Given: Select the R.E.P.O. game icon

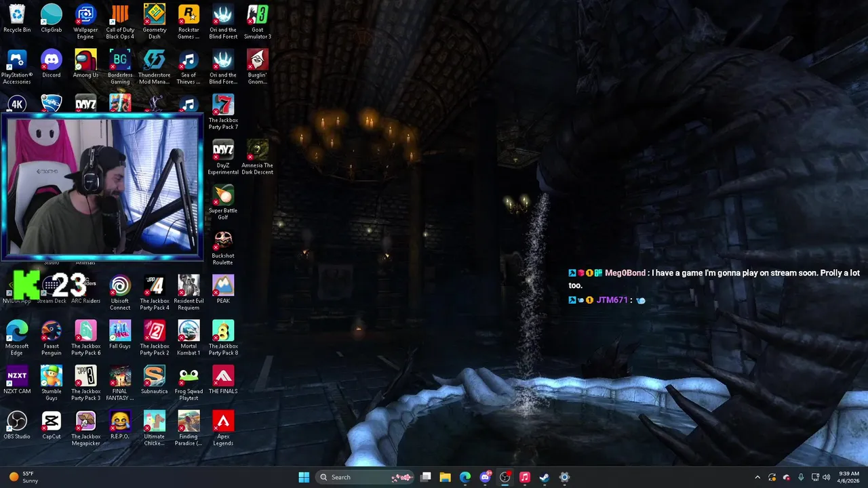Looking at the screenshot, I should coord(120,426).
